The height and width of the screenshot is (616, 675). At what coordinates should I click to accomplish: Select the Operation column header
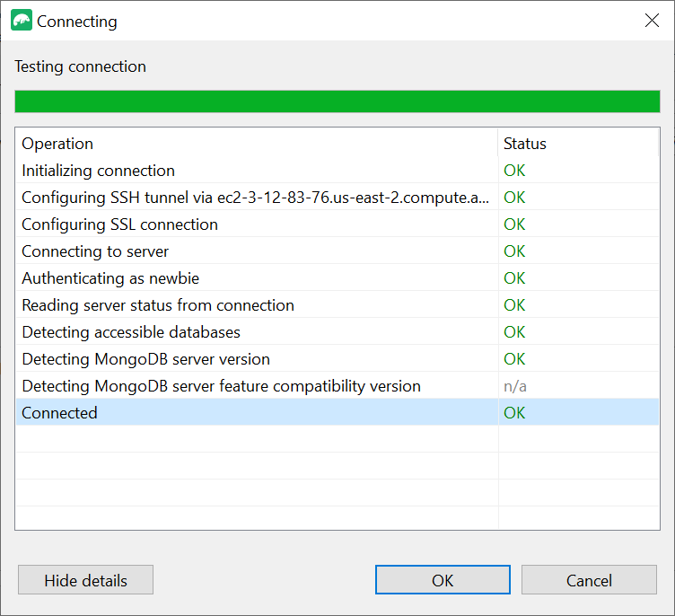coord(57,144)
